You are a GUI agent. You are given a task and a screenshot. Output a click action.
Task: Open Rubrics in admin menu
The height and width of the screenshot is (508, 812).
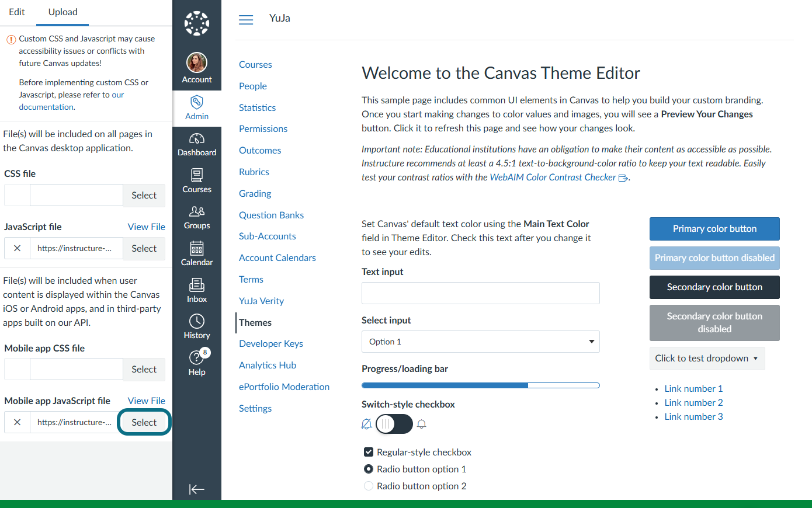point(254,172)
